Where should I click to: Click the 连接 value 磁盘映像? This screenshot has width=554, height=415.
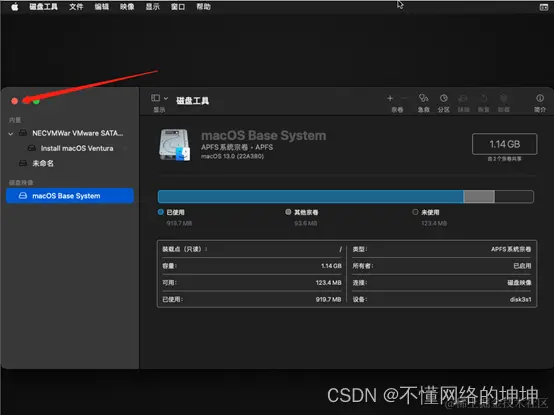pyautogui.click(x=519, y=283)
